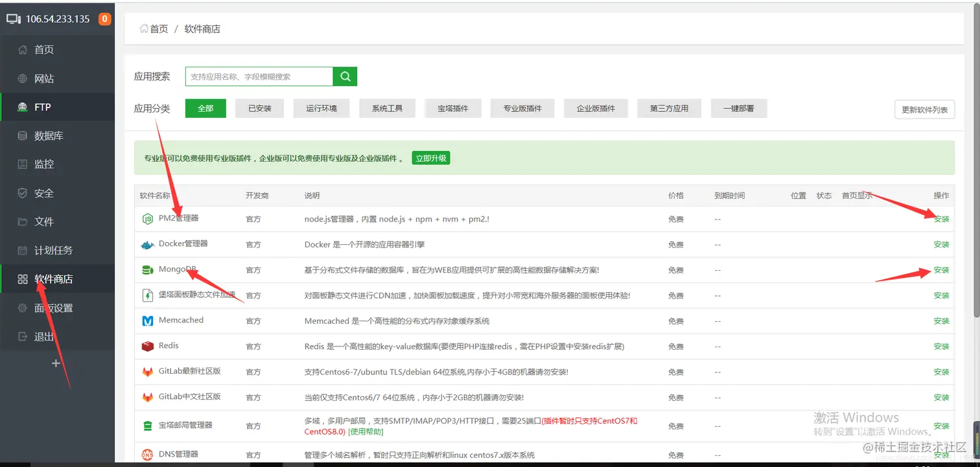Click the 价格 column header
Screen dimensions: 980x467
676,196
